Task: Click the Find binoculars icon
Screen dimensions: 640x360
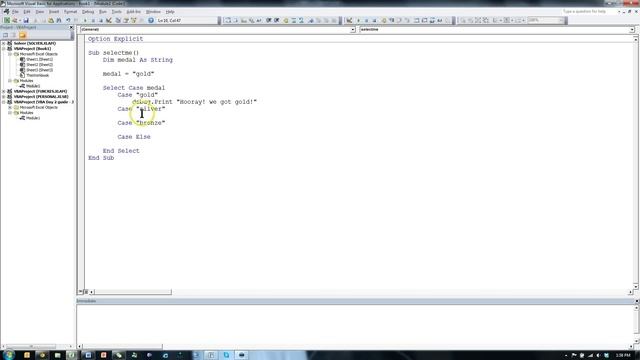Action: (59, 20)
